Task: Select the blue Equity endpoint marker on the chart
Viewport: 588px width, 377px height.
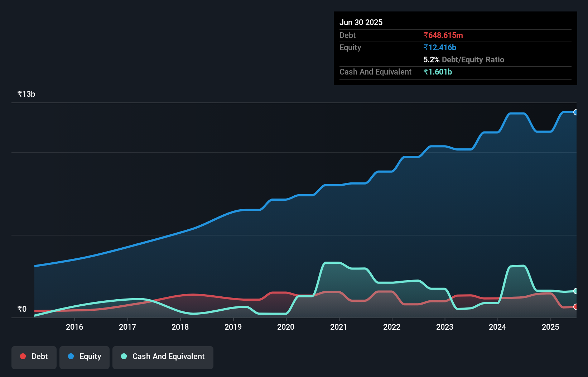Action: 575,112
